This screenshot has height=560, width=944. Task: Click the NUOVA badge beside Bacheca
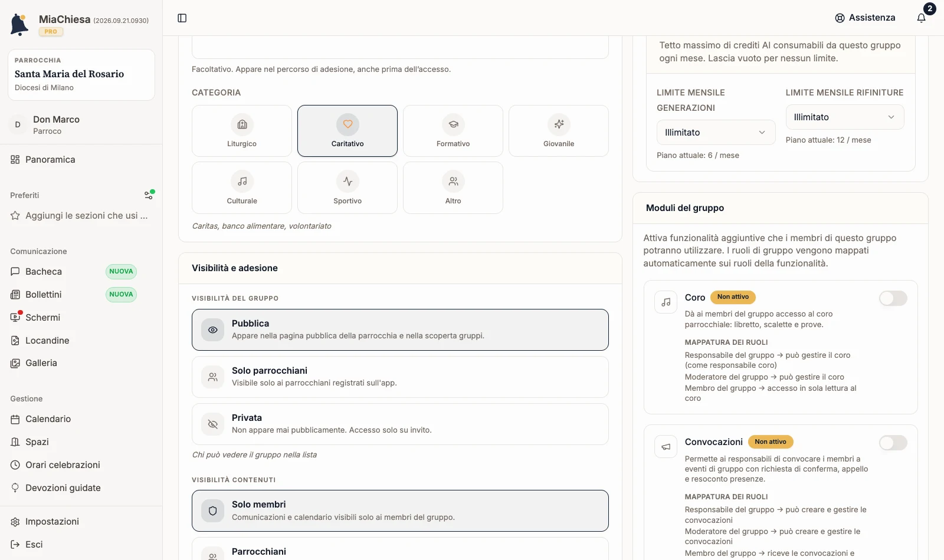pyautogui.click(x=121, y=272)
